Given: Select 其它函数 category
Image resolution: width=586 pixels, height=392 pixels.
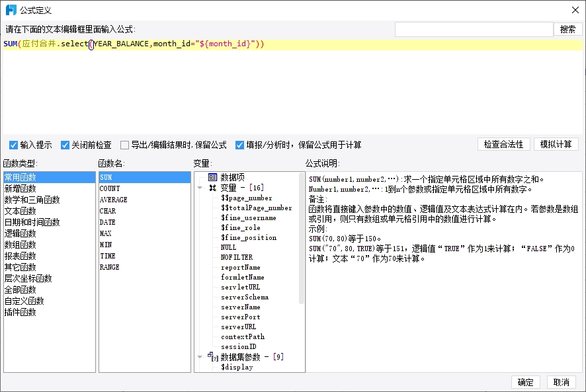Looking at the screenshot, I should 50,267.
